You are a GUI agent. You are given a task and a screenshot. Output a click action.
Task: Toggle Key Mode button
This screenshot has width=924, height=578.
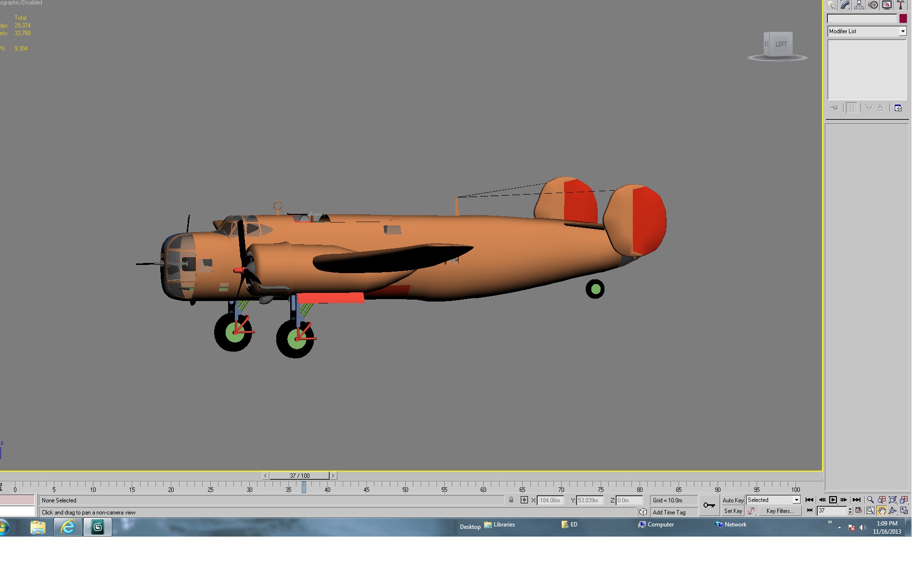click(809, 511)
